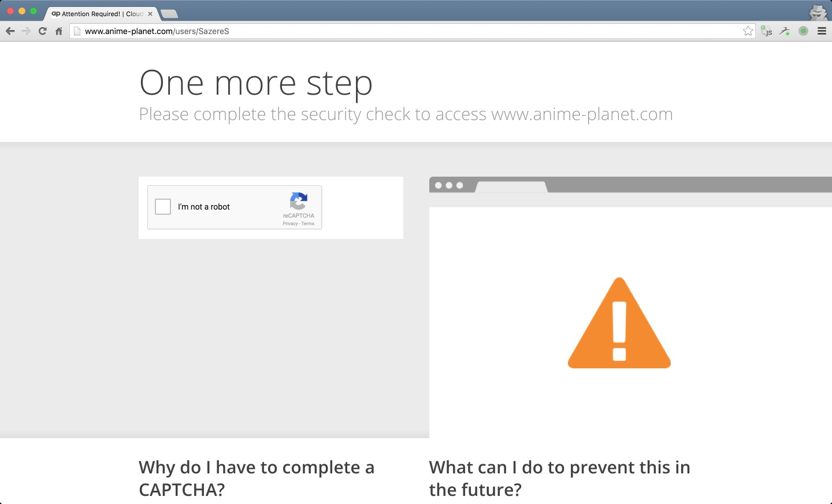Click the extension icon left of green circle
This screenshot has height=504, width=832.
pos(785,31)
